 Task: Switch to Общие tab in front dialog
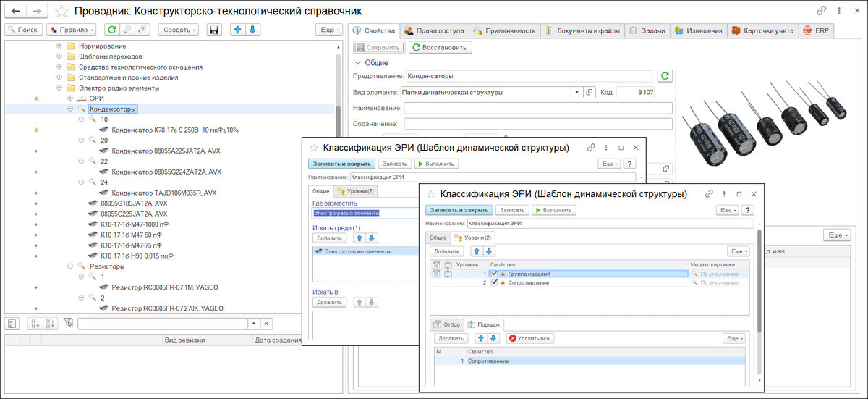click(438, 238)
